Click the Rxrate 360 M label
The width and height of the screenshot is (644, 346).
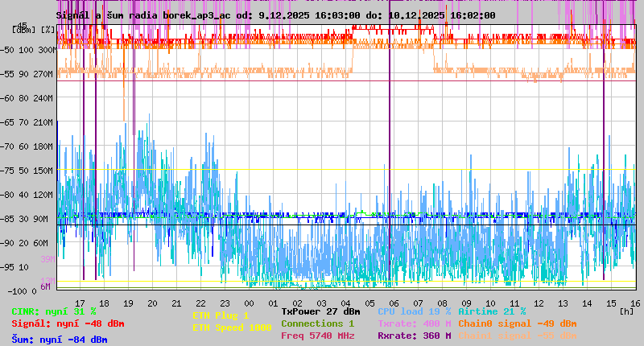click(x=414, y=336)
